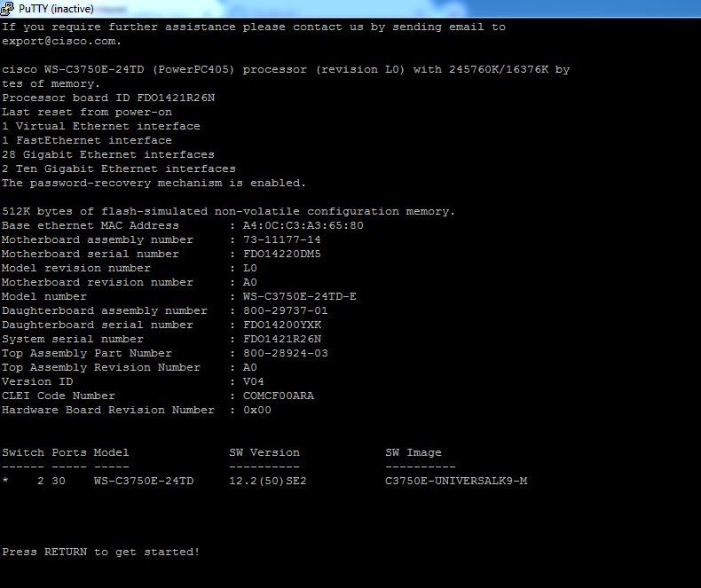Click the "Hardware Board Revision Number" label
The image size is (701, 588).
coord(108,410)
